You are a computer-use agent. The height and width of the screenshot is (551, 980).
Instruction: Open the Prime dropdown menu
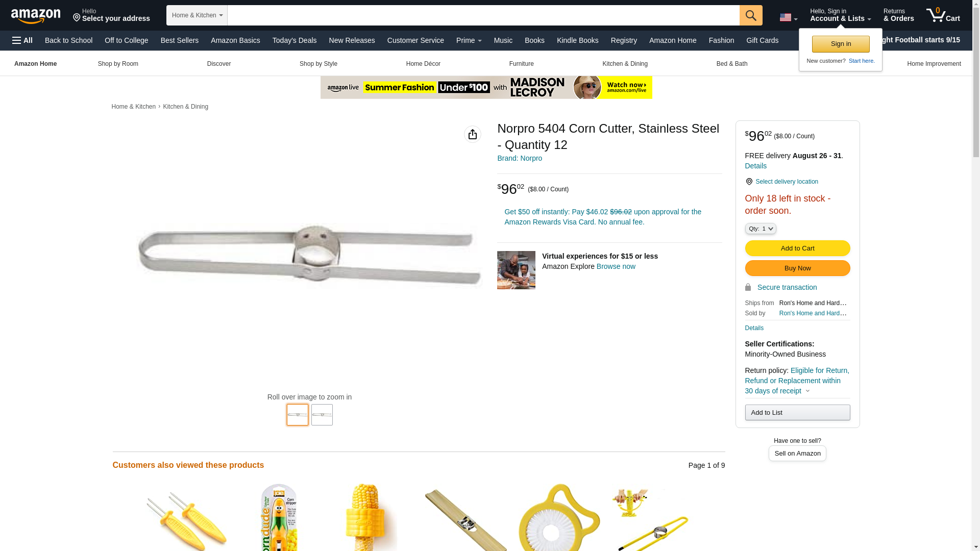tap(469, 40)
